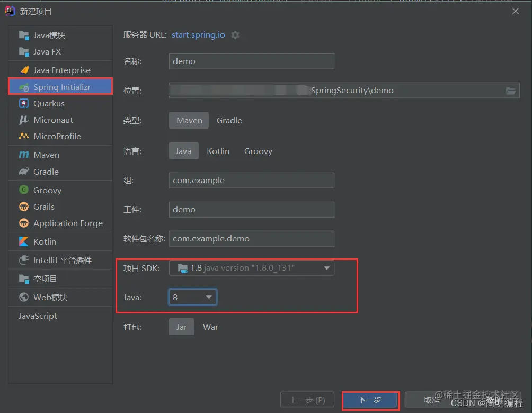Screen dimensions: 532x413
Task: Choose Groovy as the language
Action: pyautogui.click(x=258, y=151)
